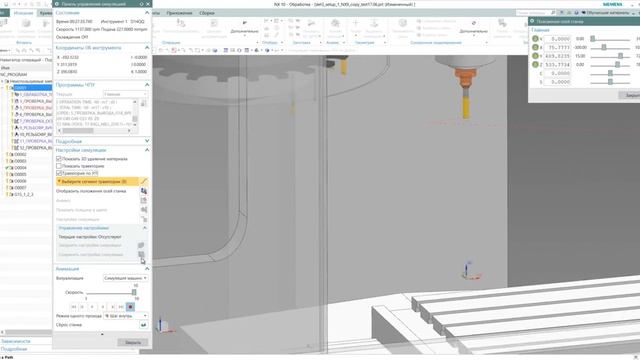Click the 75.7777 axis value field
Viewport: 640px width, 360px height.
point(557,47)
